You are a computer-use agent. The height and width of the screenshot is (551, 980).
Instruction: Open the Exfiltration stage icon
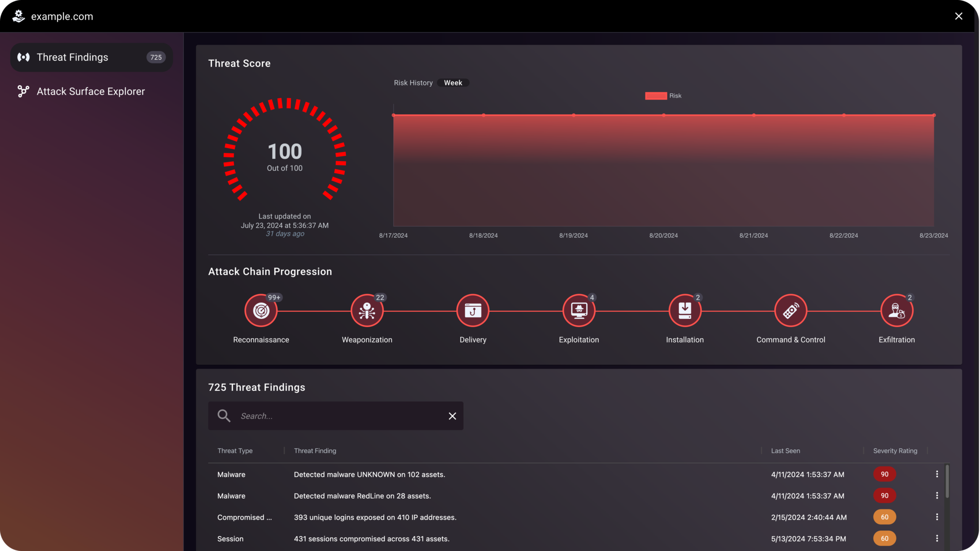tap(897, 311)
